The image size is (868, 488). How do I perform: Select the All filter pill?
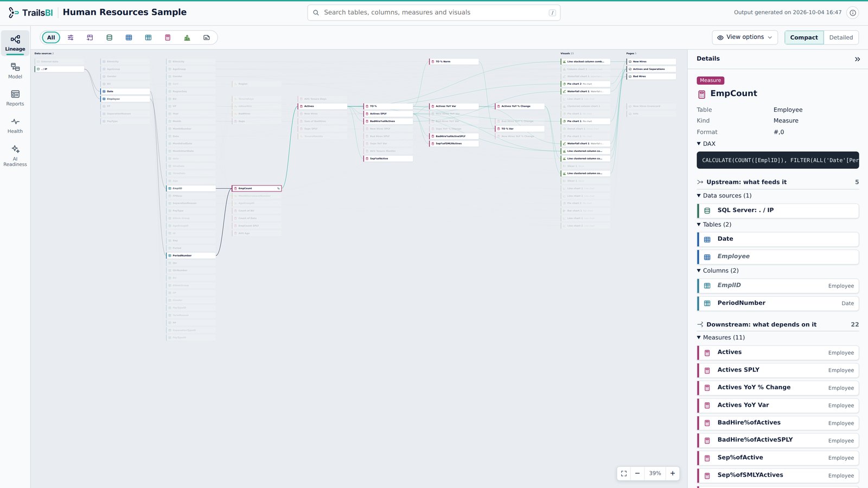51,37
